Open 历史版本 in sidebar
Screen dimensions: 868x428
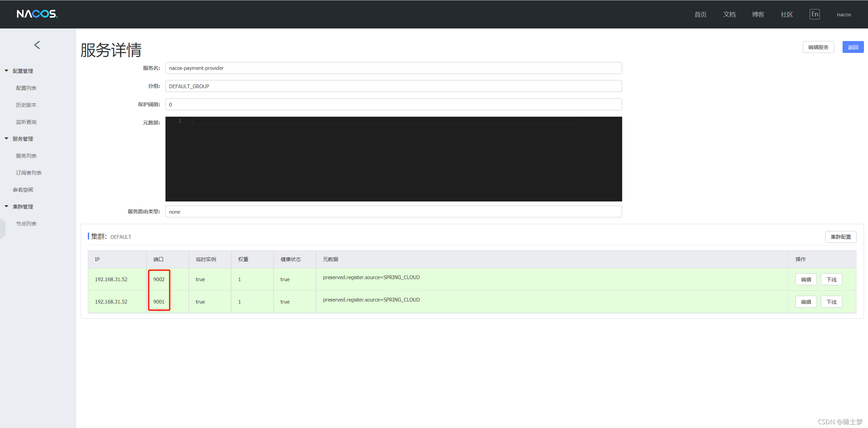coord(26,105)
